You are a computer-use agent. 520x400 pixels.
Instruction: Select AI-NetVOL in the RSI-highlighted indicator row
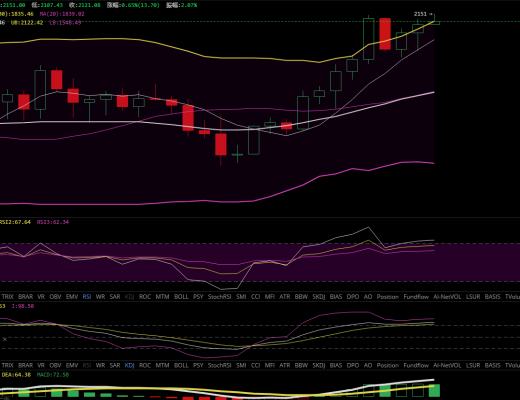[x=447, y=297]
